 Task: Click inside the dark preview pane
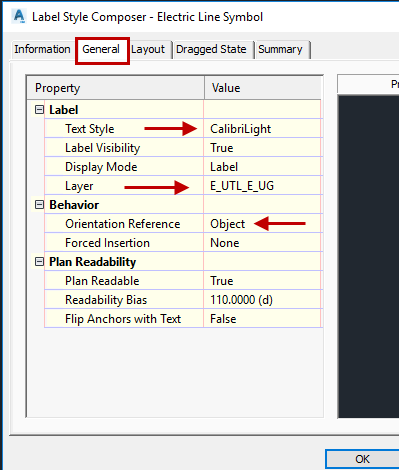369,256
